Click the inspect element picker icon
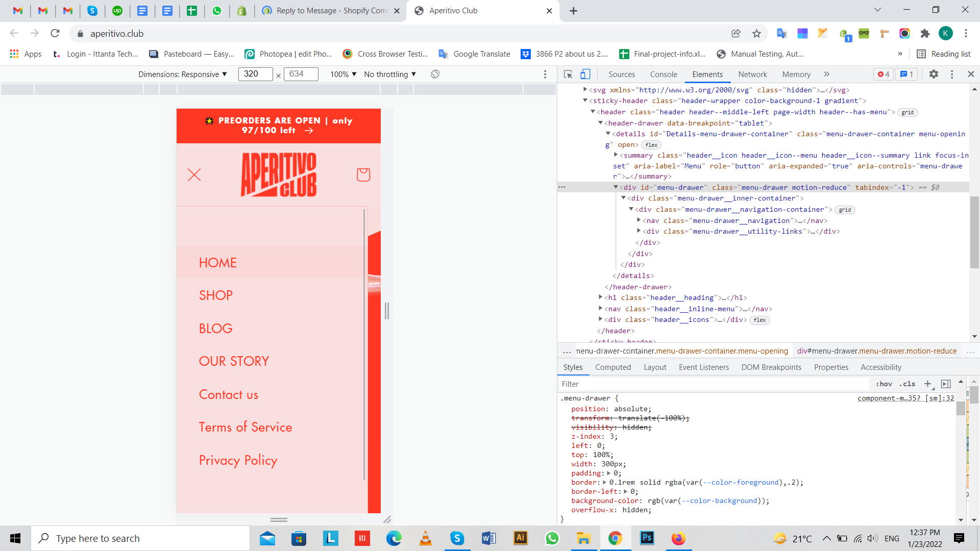The width and height of the screenshot is (980, 551). click(x=568, y=74)
